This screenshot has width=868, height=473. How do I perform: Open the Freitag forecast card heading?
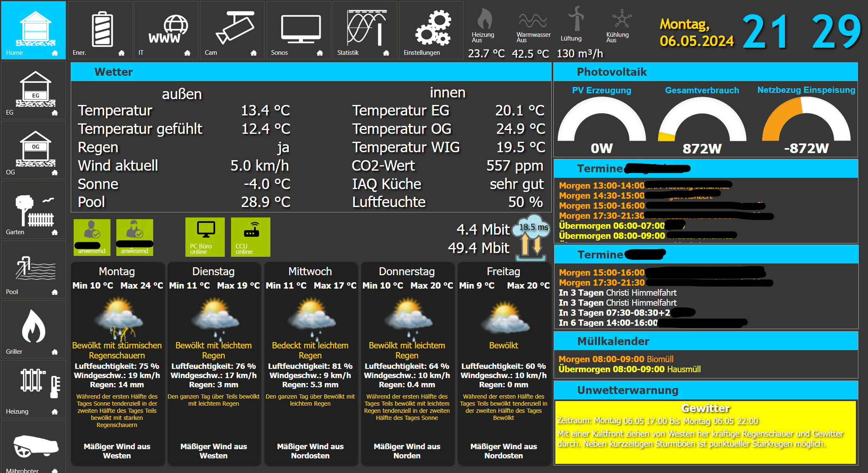click(503, 271)
